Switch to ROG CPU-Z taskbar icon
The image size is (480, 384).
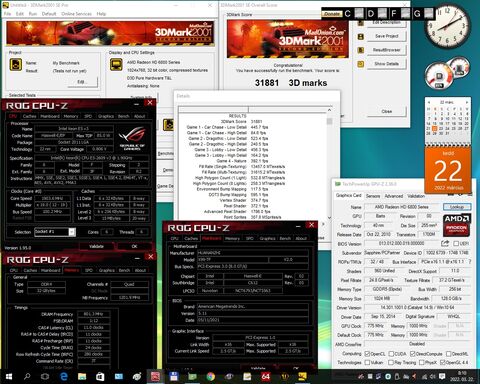click(x=155, y=377)
